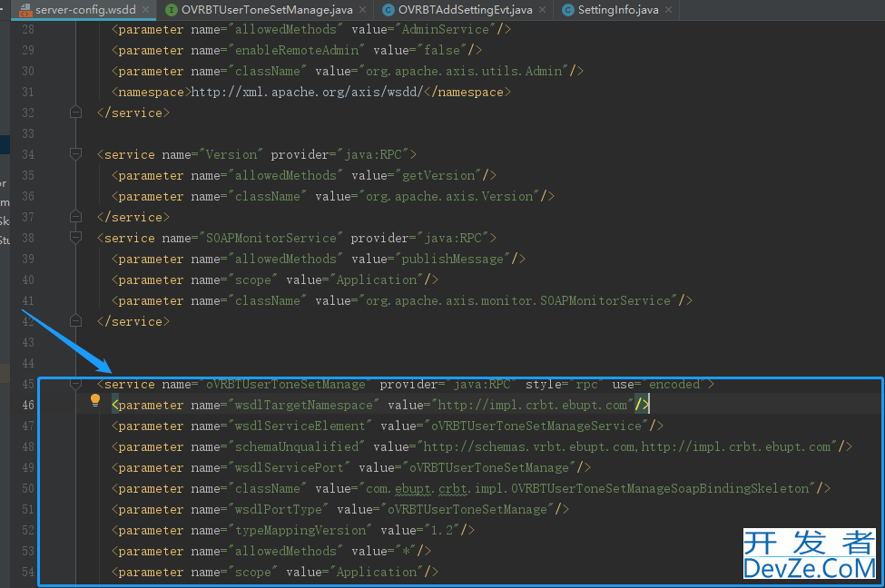Click line number 28 in the gutter
This screenshot has width=885, height=588.
(28, 29)
